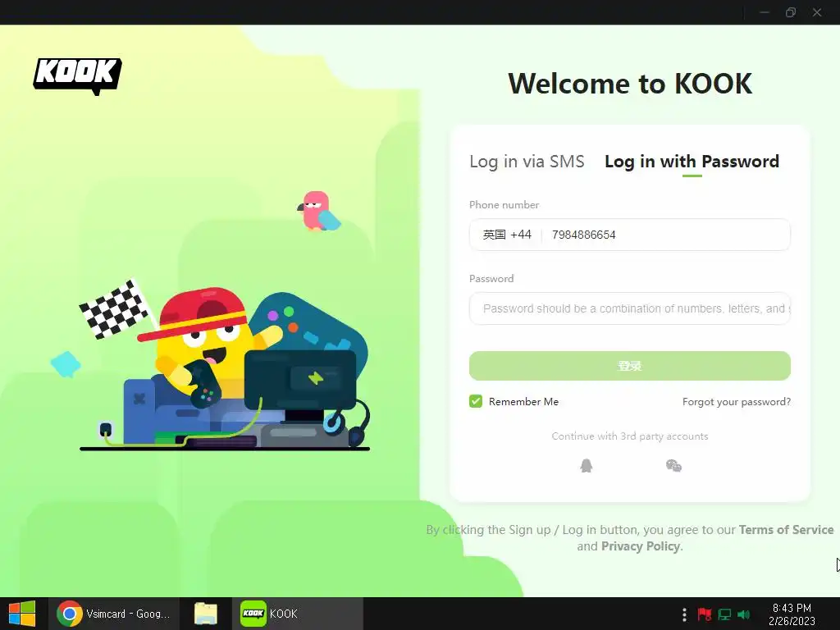
Task: Click the Welcome to KOOK heading
Action: click(630, 84)
